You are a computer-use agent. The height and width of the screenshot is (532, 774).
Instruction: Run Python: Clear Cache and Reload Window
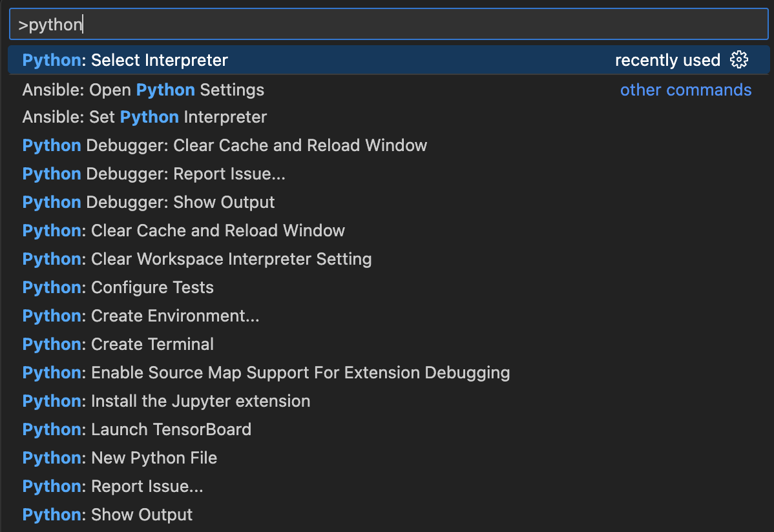coord(389,230)
